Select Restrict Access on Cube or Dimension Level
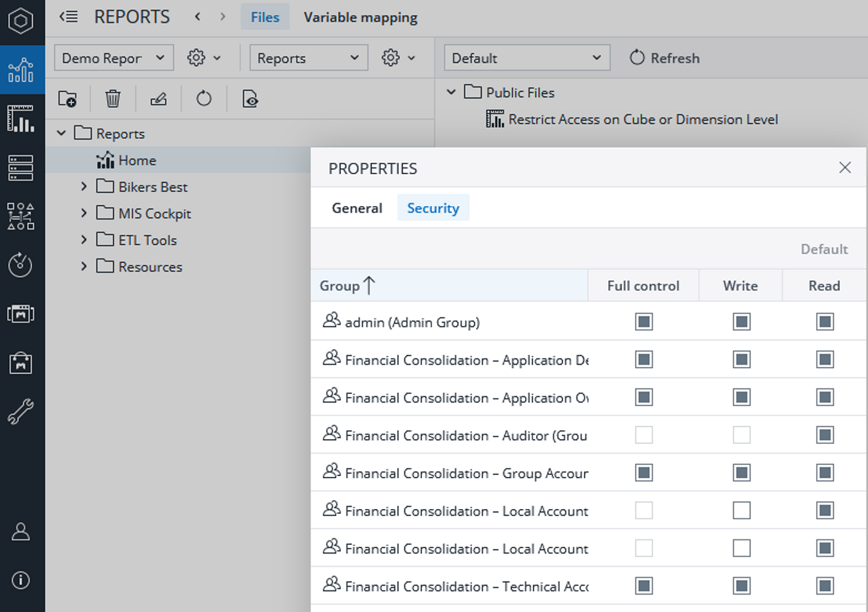The image size is (868, 612). (643, 119)
